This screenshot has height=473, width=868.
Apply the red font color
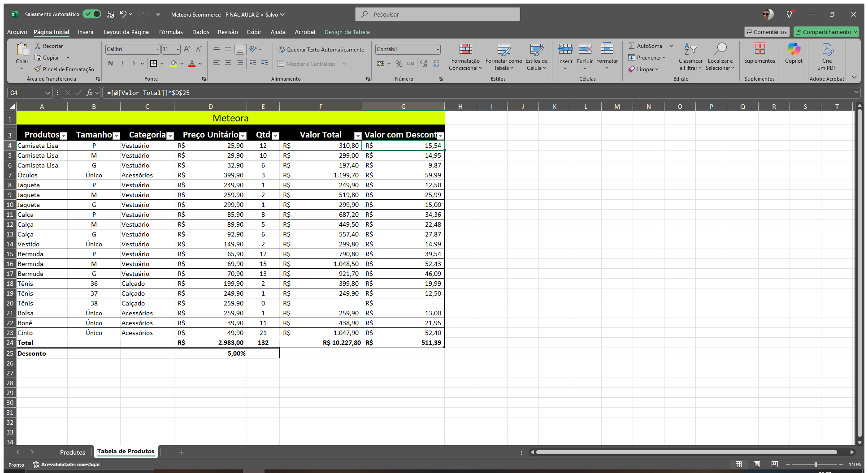coord(192,64)
